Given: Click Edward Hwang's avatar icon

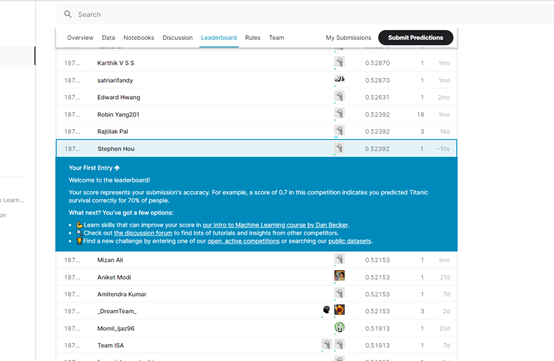Looking at the screenshot, I should [x=339, y=96].
